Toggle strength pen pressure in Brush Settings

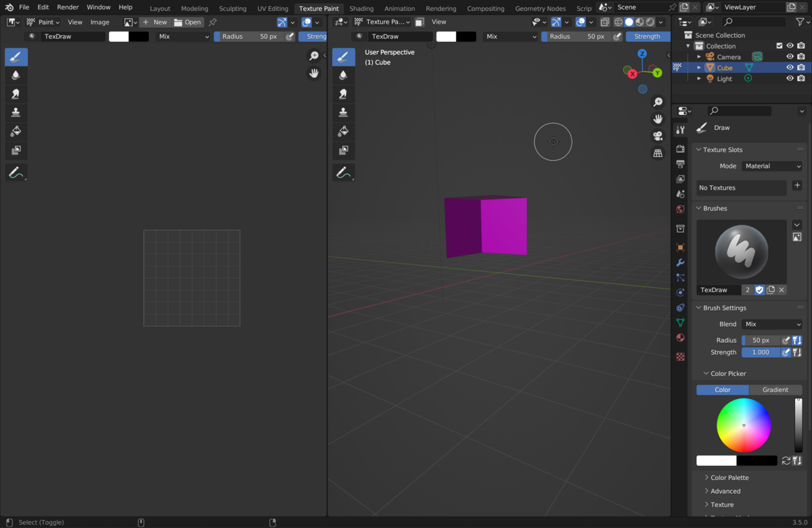[786, 352]
